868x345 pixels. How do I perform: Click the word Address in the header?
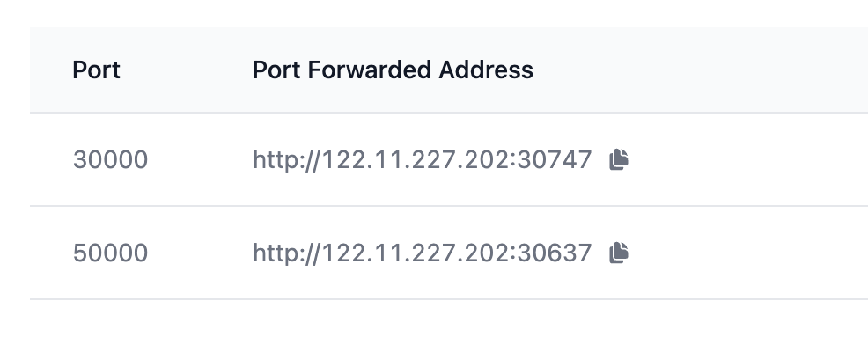(x=486, y=70)
